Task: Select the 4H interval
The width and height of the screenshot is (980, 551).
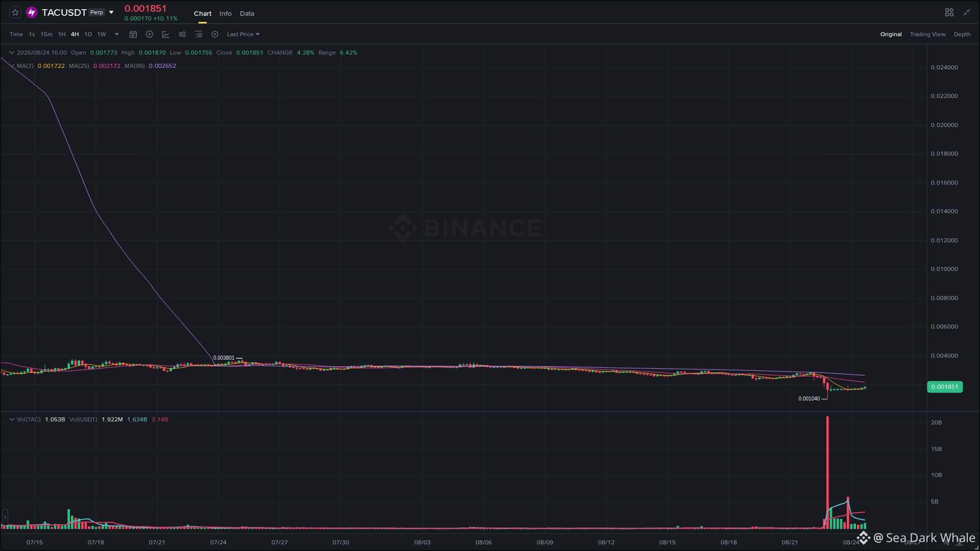Action: pyautogui.click(x=75, y=34)
